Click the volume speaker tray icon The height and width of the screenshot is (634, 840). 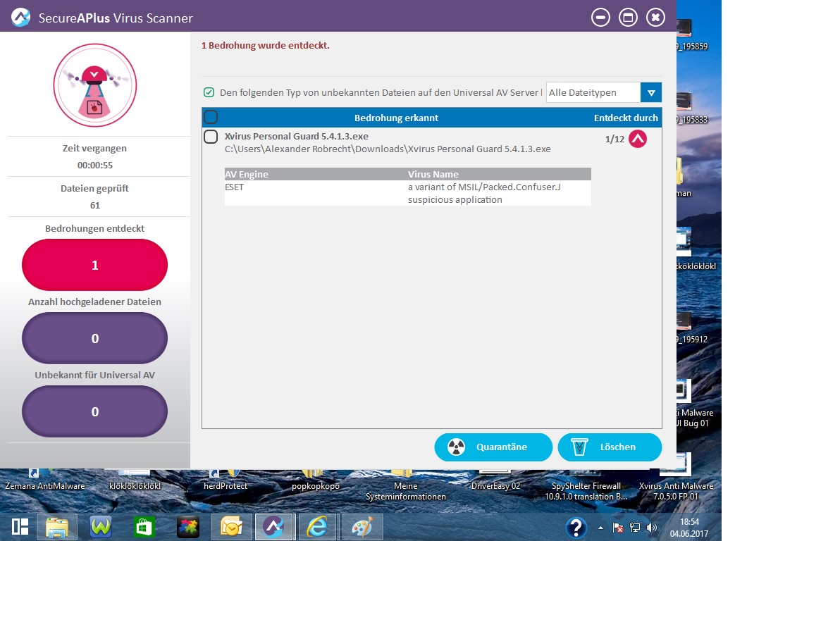(651, 528)
